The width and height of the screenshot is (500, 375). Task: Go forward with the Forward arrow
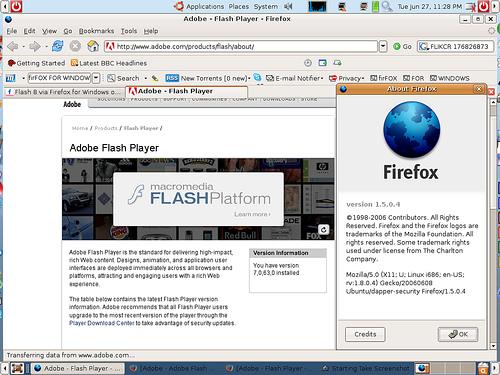click(35, 46)
